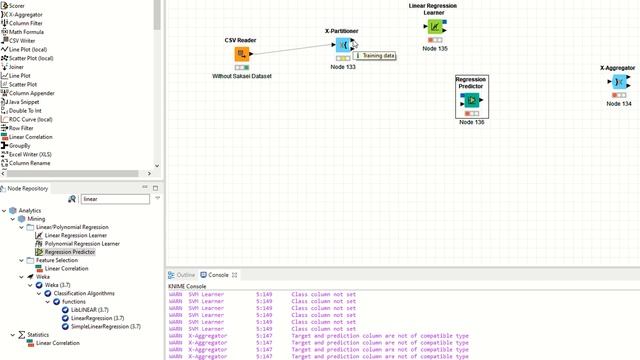Collapse the Mining tree category
Screen dimensions: 640x360
pyautogui.click(x=13, y=219)
